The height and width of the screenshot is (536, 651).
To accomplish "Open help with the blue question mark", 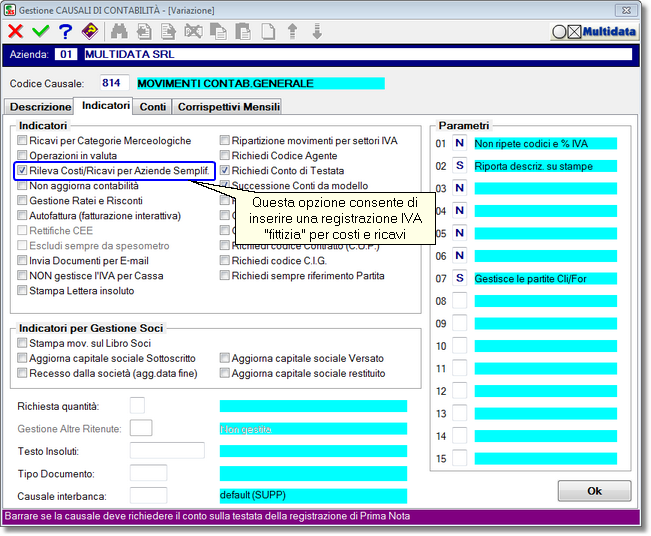I will tap(65, 32).
